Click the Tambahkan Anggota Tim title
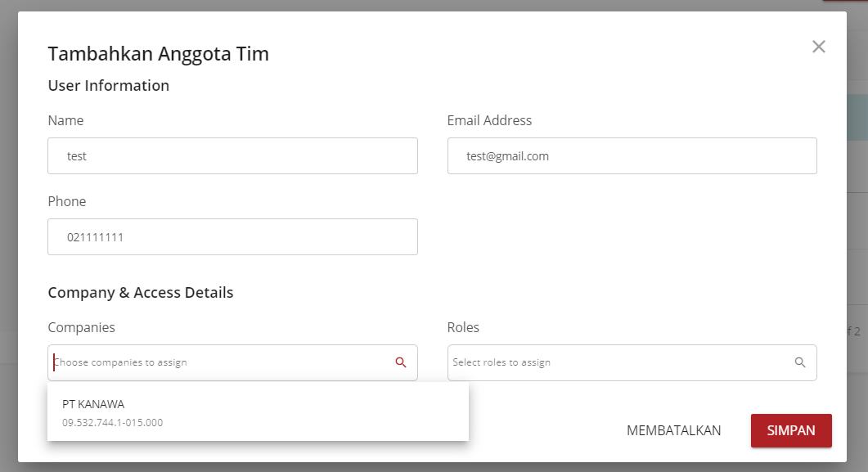 pos(158,54)
